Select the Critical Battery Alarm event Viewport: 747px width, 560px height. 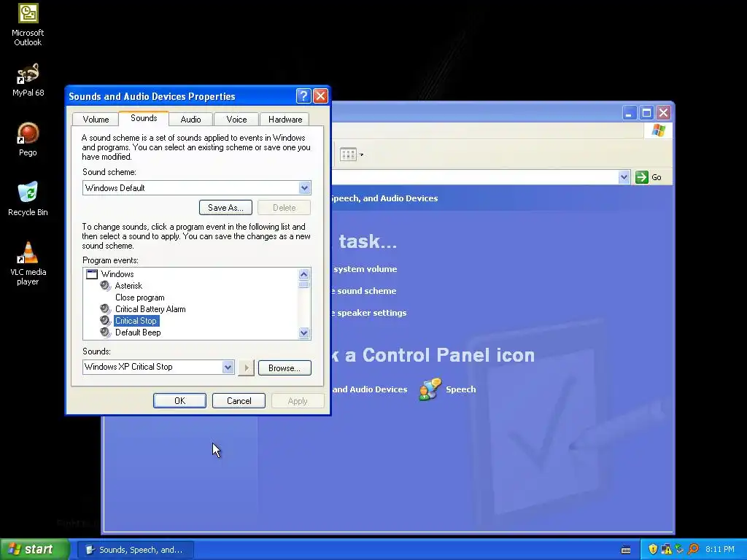click(x=150, y=309)
